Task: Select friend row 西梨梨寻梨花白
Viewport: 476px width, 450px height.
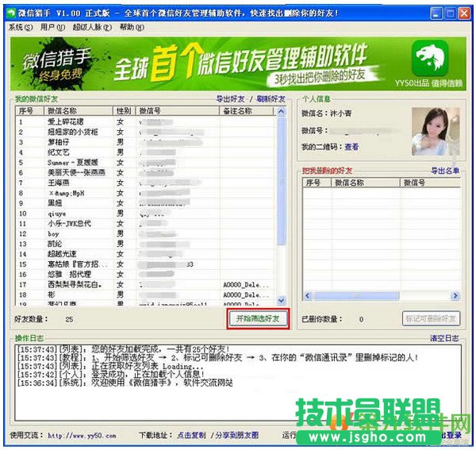Action: 146,285
